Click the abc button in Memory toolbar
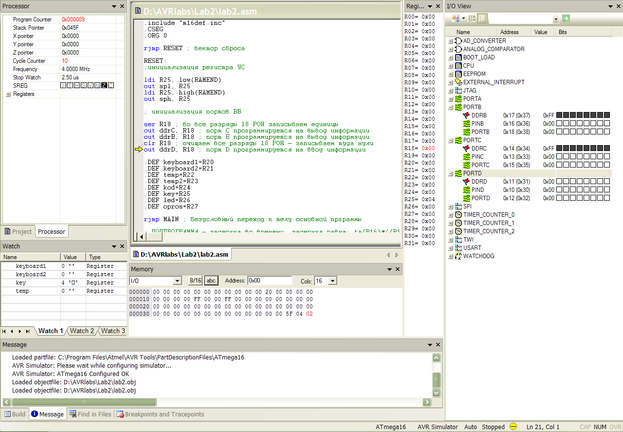This screenshot has height=432, width=623. [x=212, y=281]
